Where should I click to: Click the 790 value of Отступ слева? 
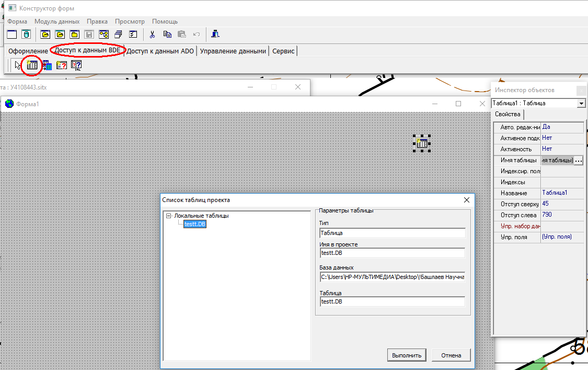pyautogui.click(x=547, y=215)
